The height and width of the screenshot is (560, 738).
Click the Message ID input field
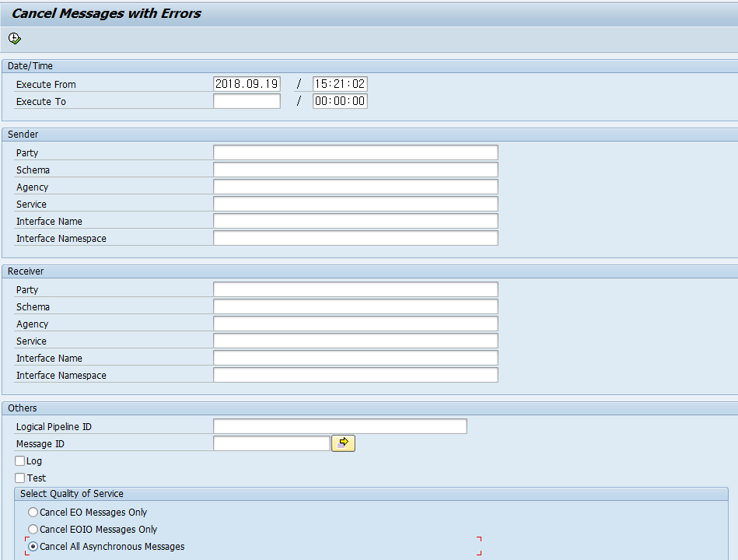click(x=271, y=443)
